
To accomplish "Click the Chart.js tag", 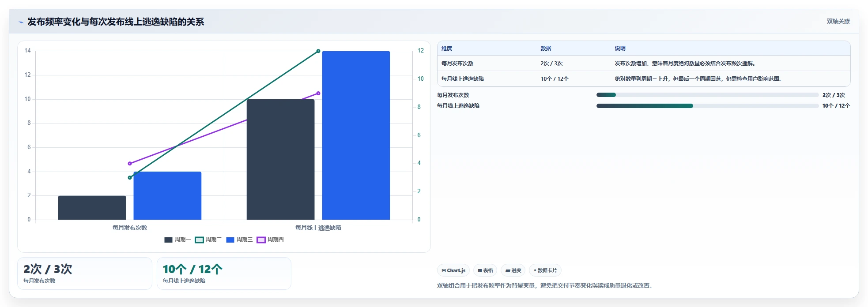I will coord(453,270).
